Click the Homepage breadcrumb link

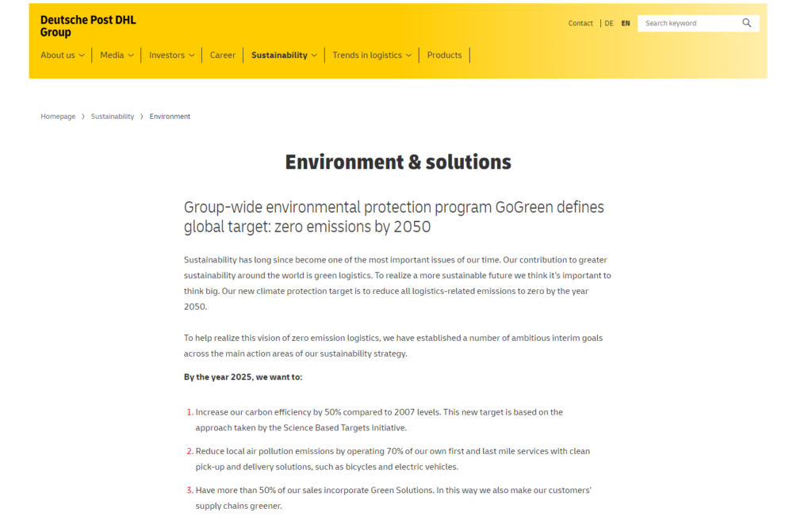coord(58,117)
